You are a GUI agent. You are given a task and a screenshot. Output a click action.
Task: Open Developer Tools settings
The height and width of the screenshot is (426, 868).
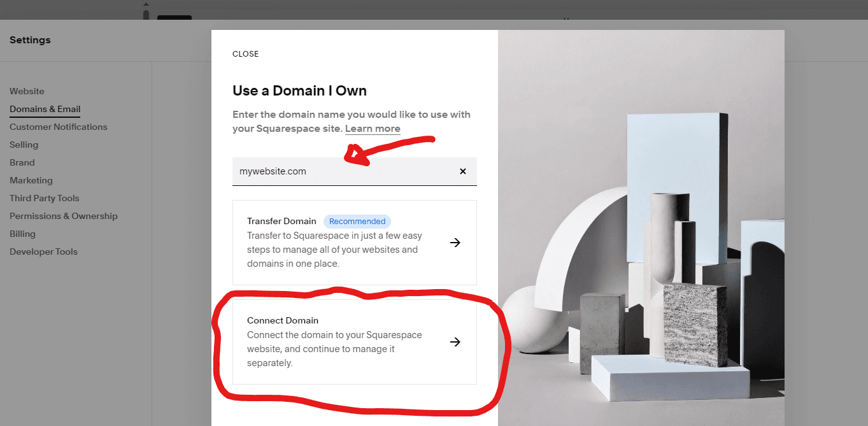coord(43,252)
